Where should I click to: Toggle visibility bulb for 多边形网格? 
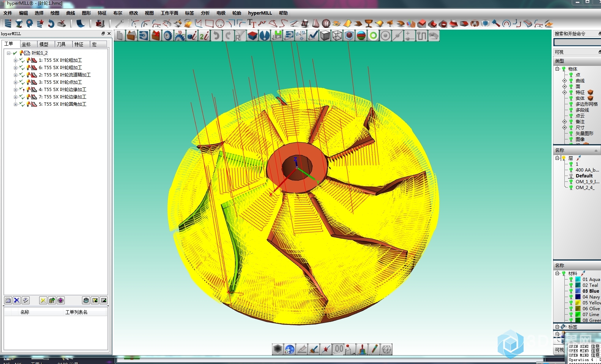[x=571, y=104]
